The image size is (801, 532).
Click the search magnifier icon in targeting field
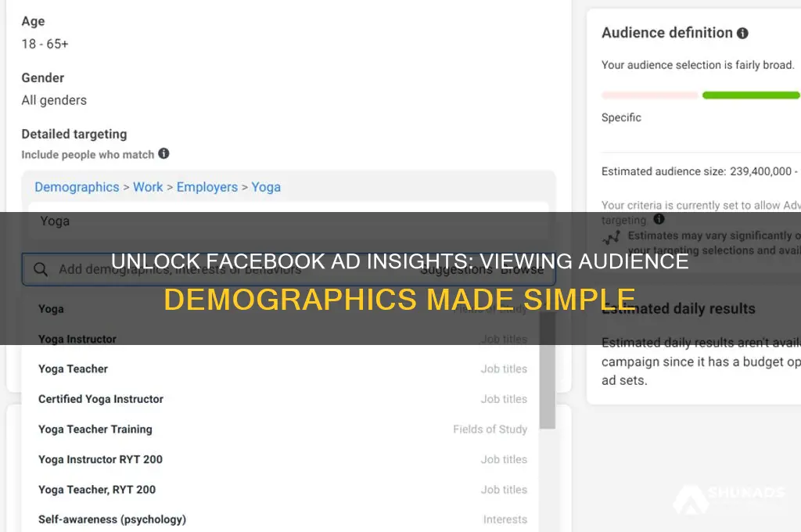pyautogui.click(x=41, y=269)
